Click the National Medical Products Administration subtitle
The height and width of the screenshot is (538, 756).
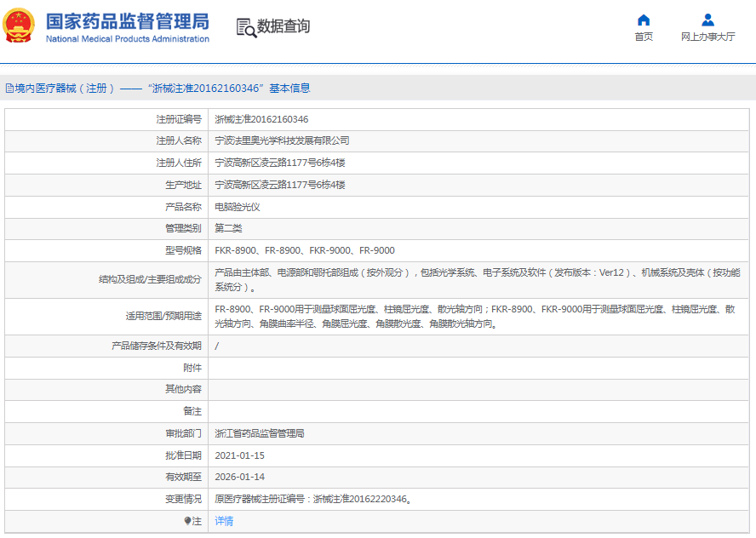[x=127, y=39]
